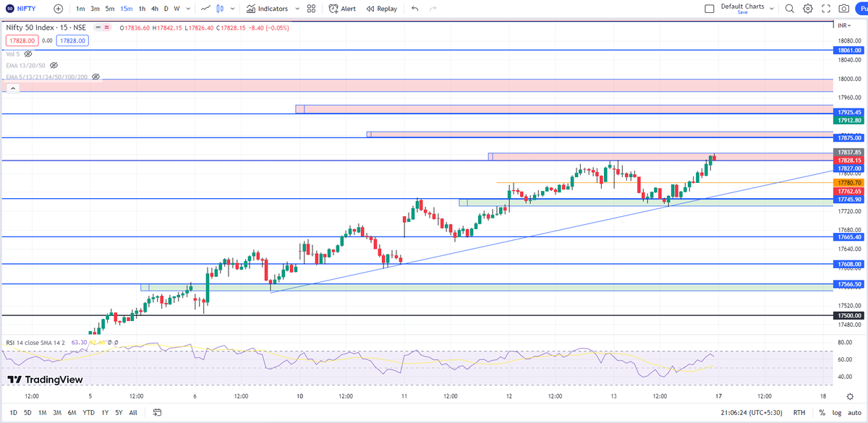
Task: Select the 18061.00 horizontal line price label
Action: tap(848, 51)
